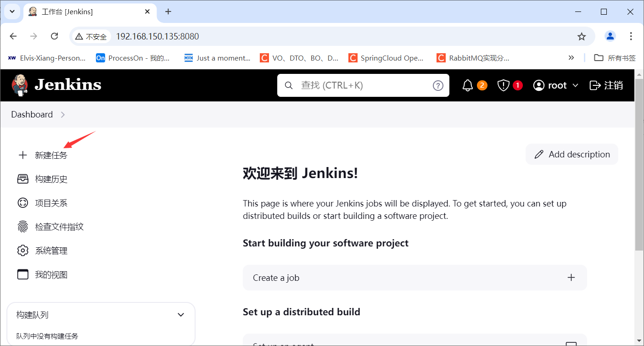The height and width of the screenshot is (346, 644).
Task: Reload the page with the refresh icon
Action: (54, 36)
